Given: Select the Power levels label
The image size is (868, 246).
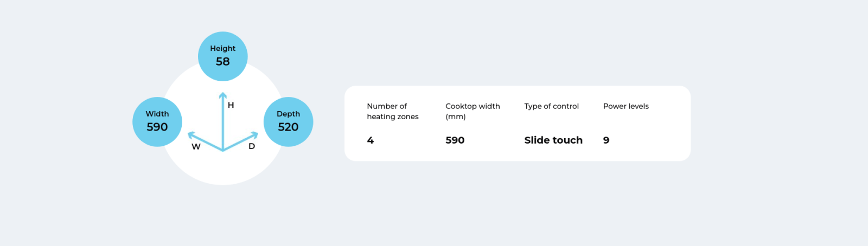Looking at the screenshot, I should [626, 106].
